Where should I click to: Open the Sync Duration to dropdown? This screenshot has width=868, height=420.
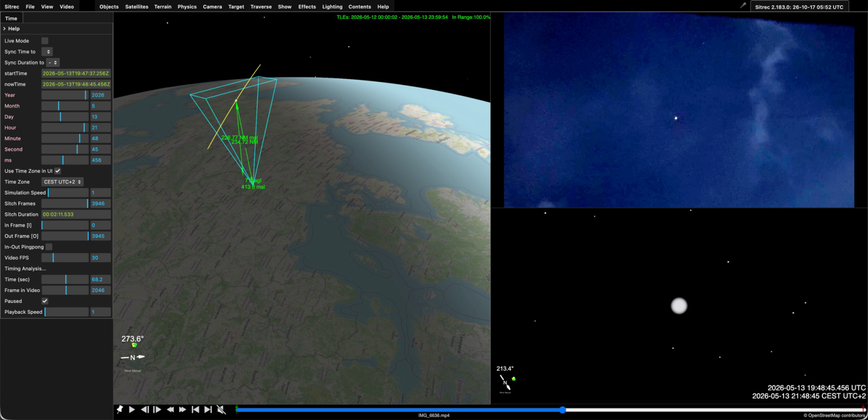(53, 62)
